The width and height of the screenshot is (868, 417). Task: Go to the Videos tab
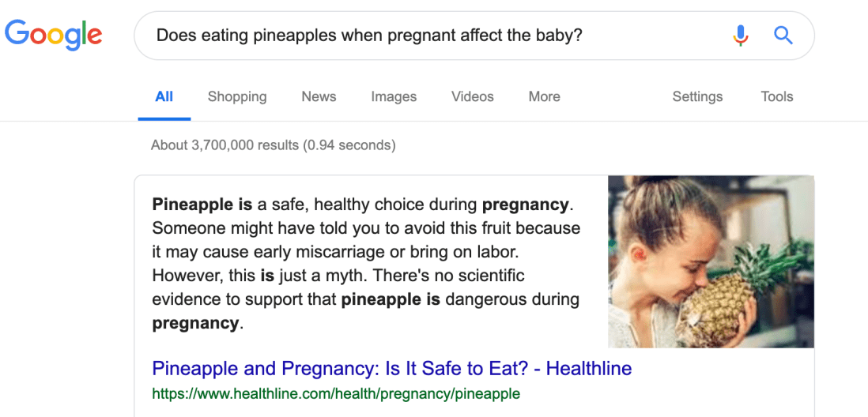(x=473, y=96)
